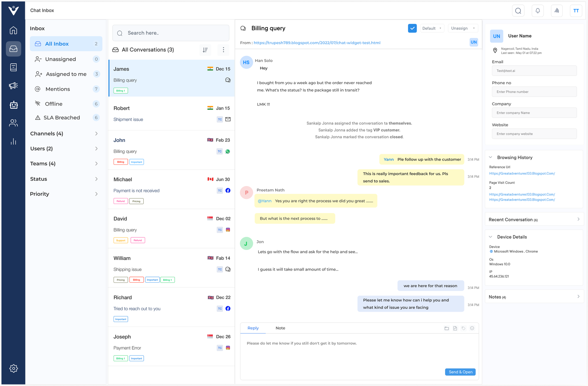Expand the Status section
The image size is (588, 386).
click(64, 179)
